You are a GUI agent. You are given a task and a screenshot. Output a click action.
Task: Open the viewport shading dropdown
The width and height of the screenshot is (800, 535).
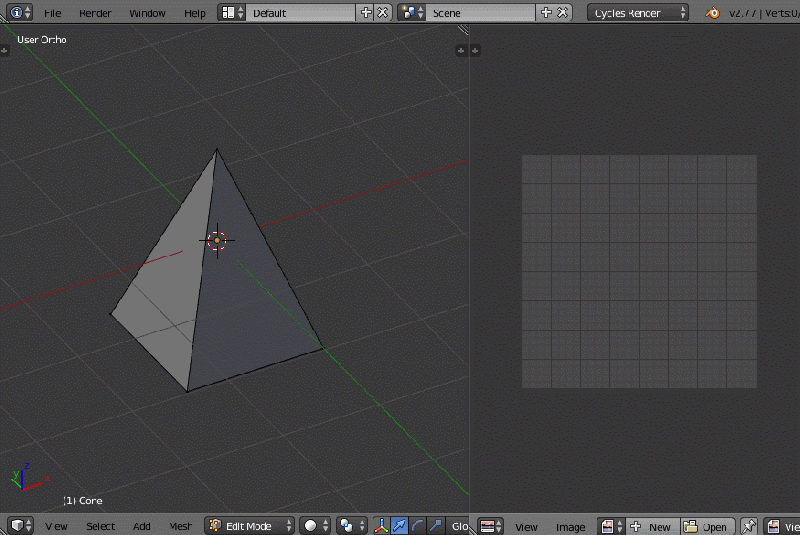coord(315,526)
